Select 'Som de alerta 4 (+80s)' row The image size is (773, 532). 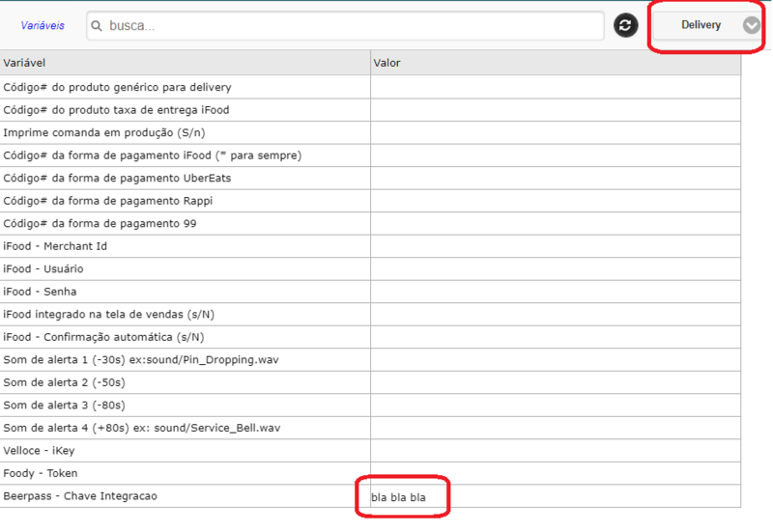(x=370, y=427)
